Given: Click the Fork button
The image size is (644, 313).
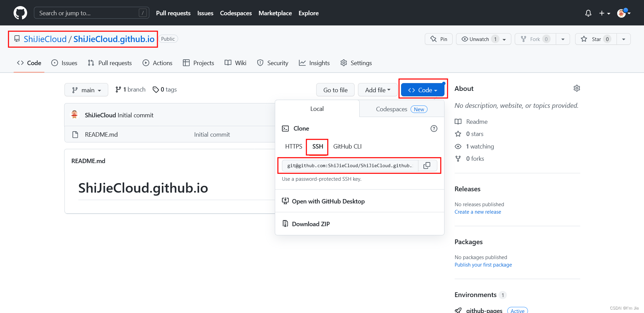Looking at the screenshot, I should (535, 39).
